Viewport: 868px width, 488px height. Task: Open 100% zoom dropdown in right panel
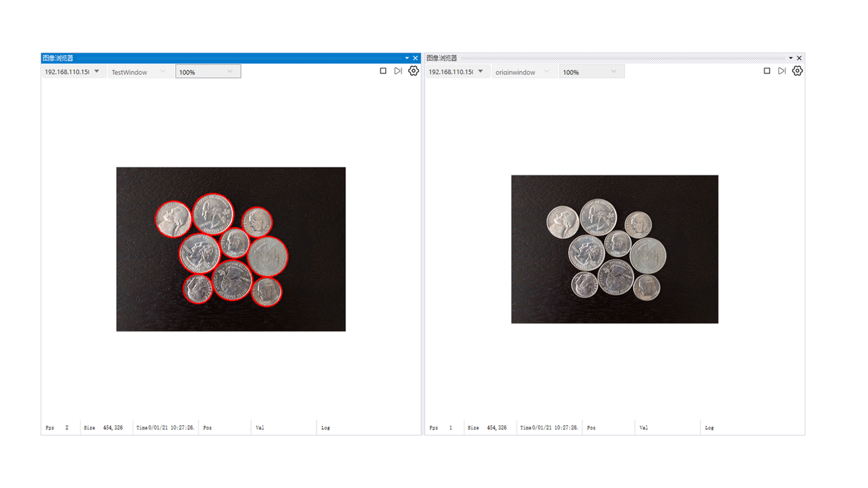pyautogui.click(x=613, y=71)
